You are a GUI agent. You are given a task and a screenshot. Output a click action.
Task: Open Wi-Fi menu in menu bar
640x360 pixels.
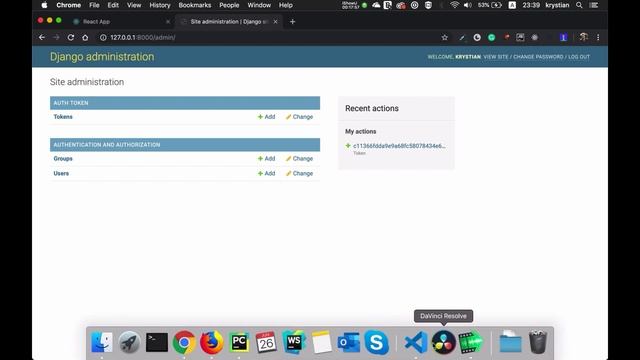tap(454, 5)
